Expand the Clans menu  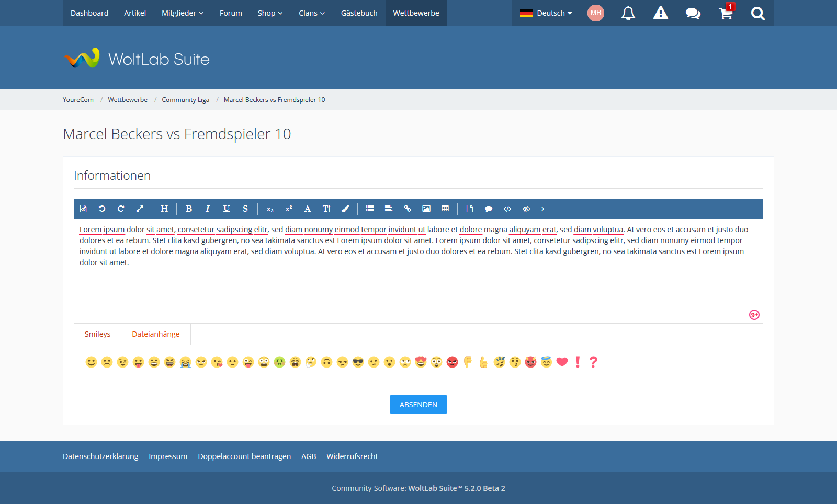(312, 13)
